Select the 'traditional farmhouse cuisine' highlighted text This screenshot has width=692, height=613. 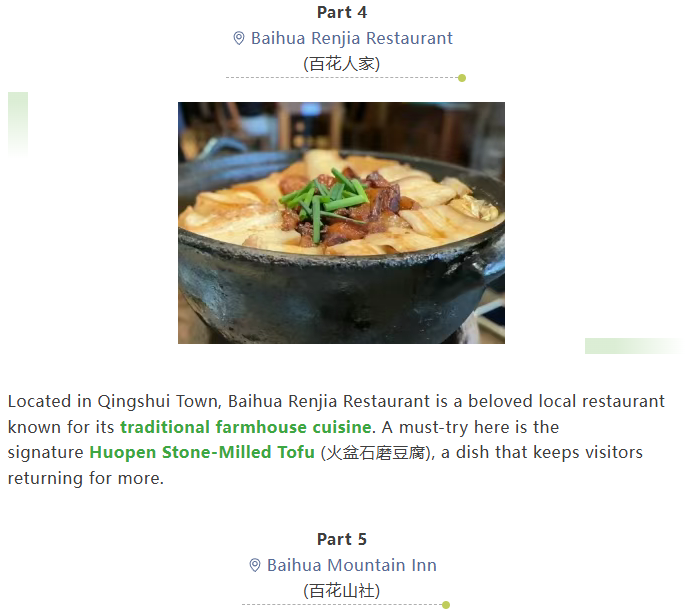tap(245, 427)
